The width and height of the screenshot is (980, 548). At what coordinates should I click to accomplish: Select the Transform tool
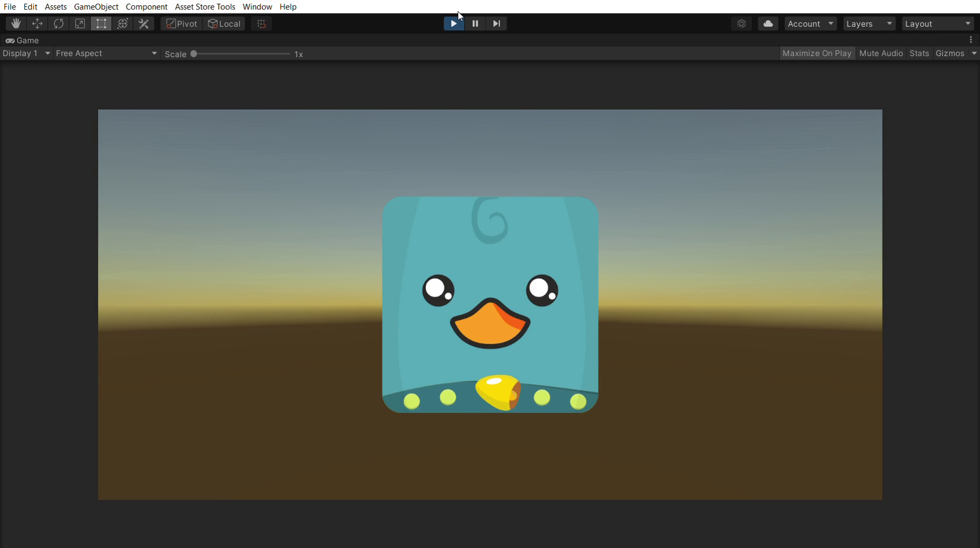pos(123,23)
